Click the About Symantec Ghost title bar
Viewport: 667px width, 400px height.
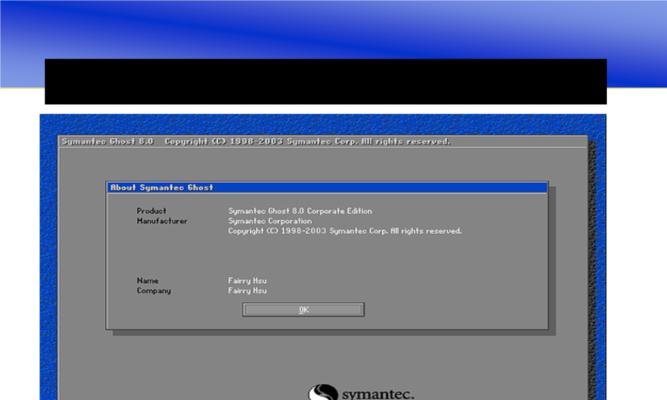click(327, 188)
